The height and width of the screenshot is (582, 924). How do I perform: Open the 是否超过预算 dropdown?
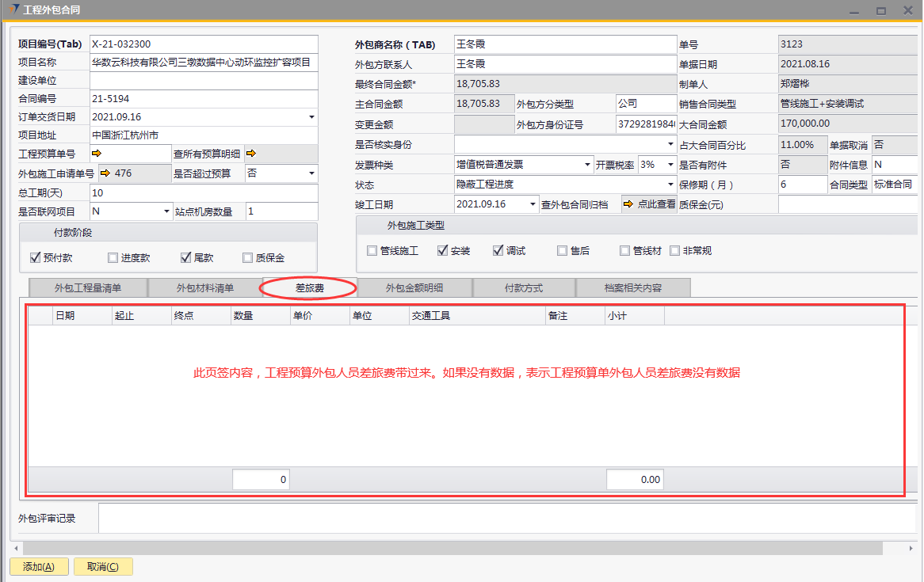click(x=311, y=173)
